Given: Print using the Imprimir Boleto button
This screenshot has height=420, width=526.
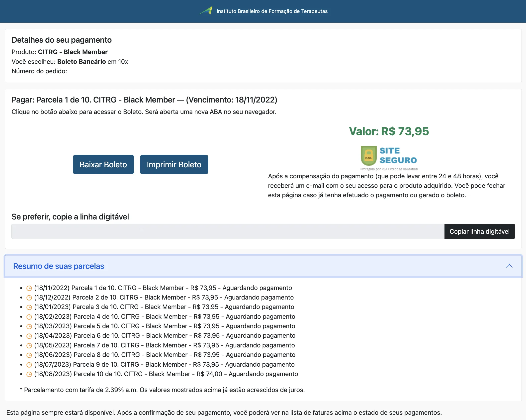Looking at the screenshot, I should coord(174,164).
